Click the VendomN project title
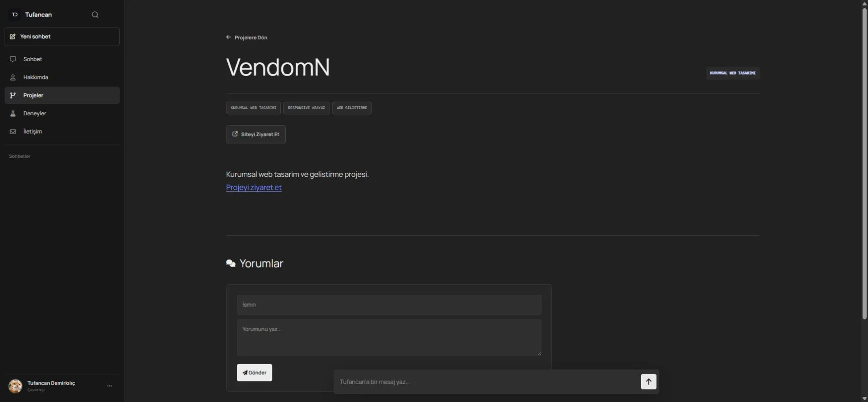 (x=278, y=67)
